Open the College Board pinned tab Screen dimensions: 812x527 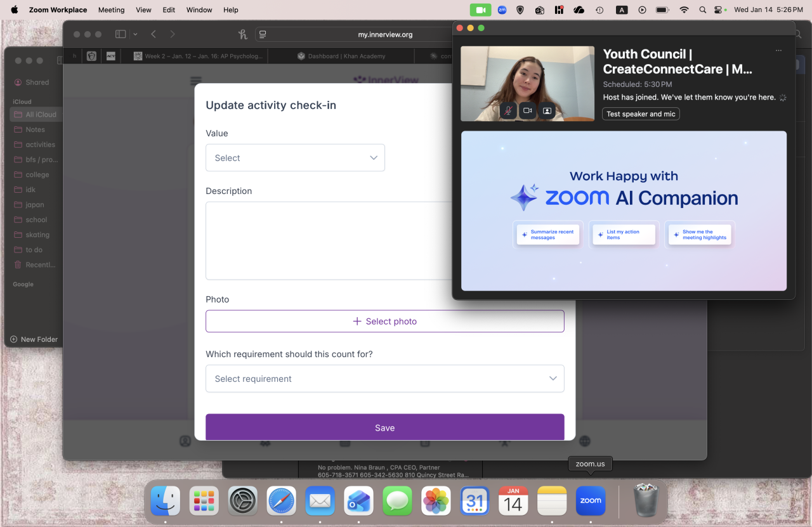pos(92,56)
